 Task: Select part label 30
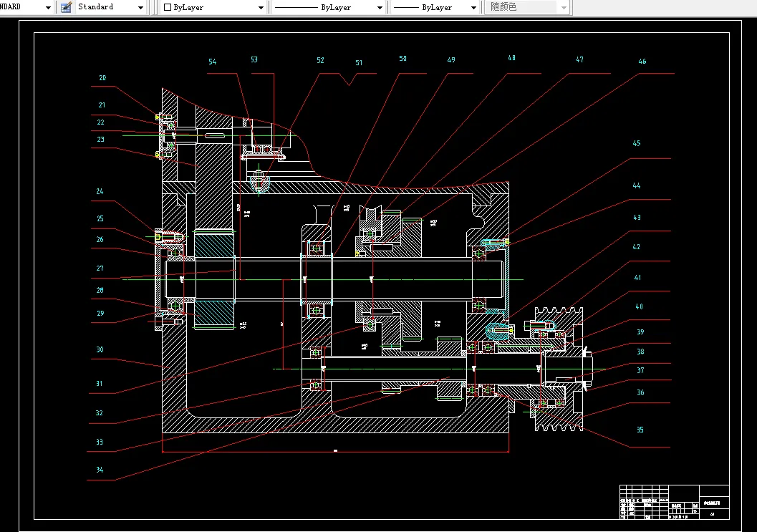click(100, 349)
